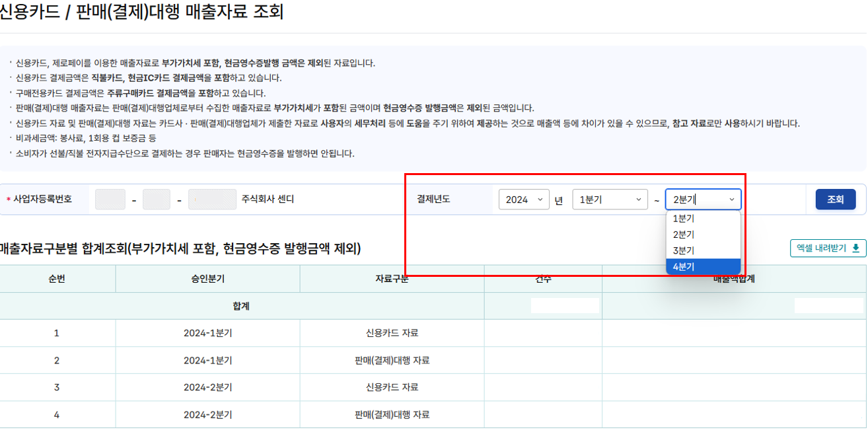Click 2024-2분기 cell in row 4

[207, 415]
